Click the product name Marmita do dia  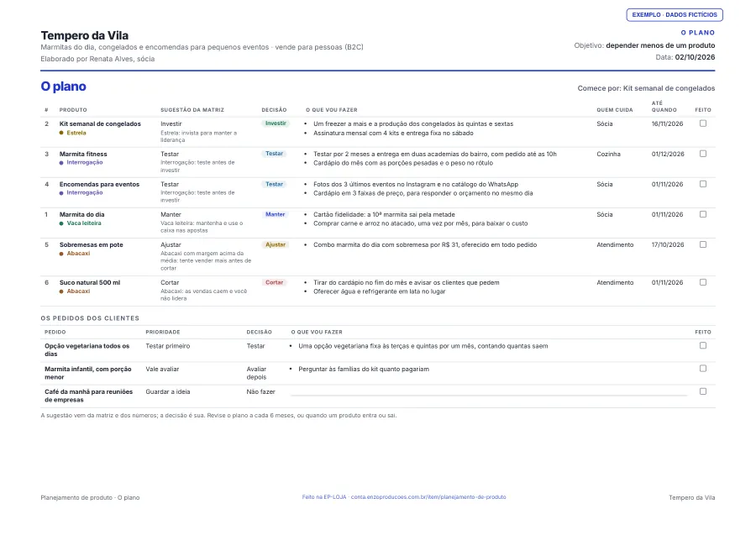82,214
